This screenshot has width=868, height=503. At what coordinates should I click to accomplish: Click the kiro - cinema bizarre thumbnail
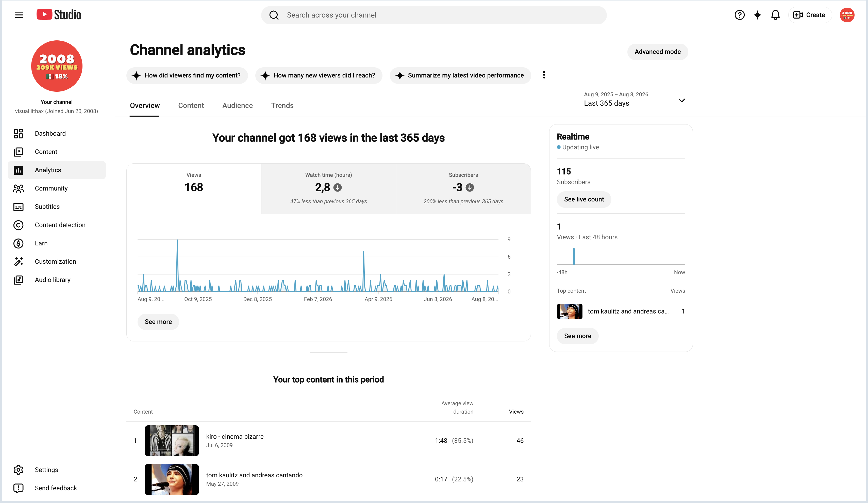[172, 441]
